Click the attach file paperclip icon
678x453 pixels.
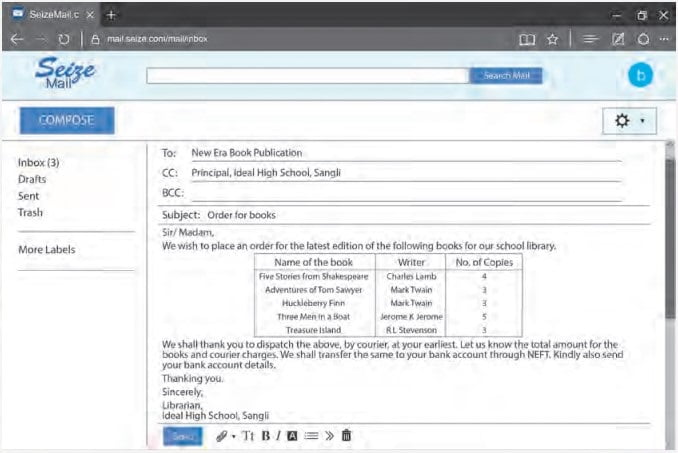pyautogui.click(x=221, y=436)
